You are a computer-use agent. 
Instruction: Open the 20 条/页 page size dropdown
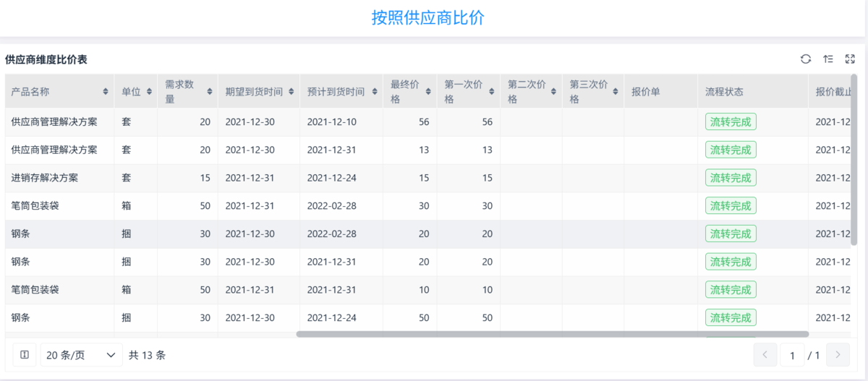pos(81,355)
